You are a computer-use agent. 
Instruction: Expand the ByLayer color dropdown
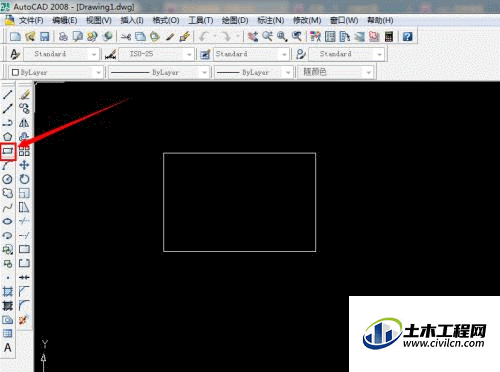[98, 72]
